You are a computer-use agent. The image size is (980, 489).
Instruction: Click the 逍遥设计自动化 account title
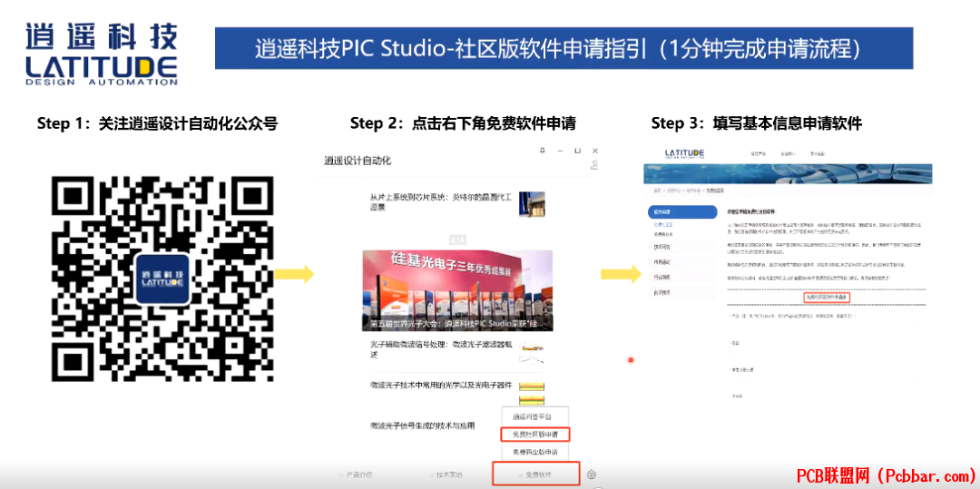coord(358,161)
